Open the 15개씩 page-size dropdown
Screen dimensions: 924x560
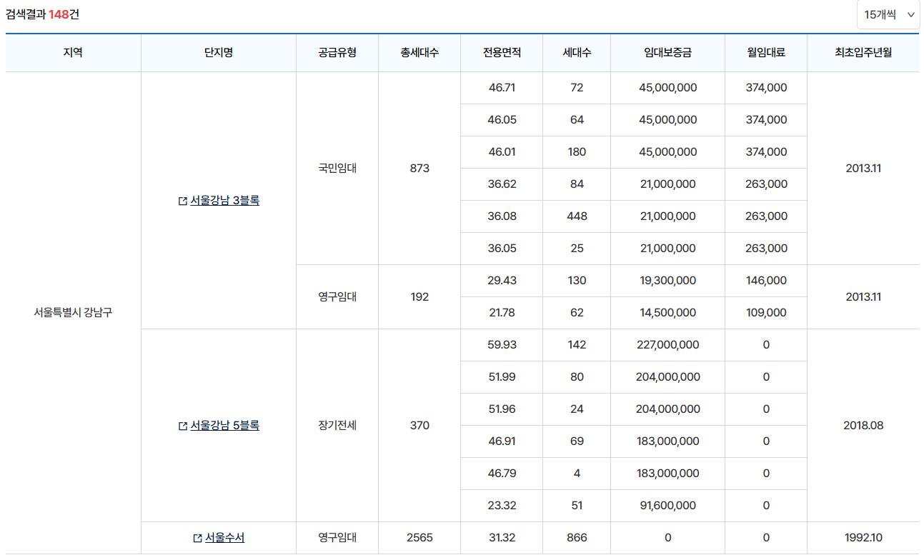point(888,14)
